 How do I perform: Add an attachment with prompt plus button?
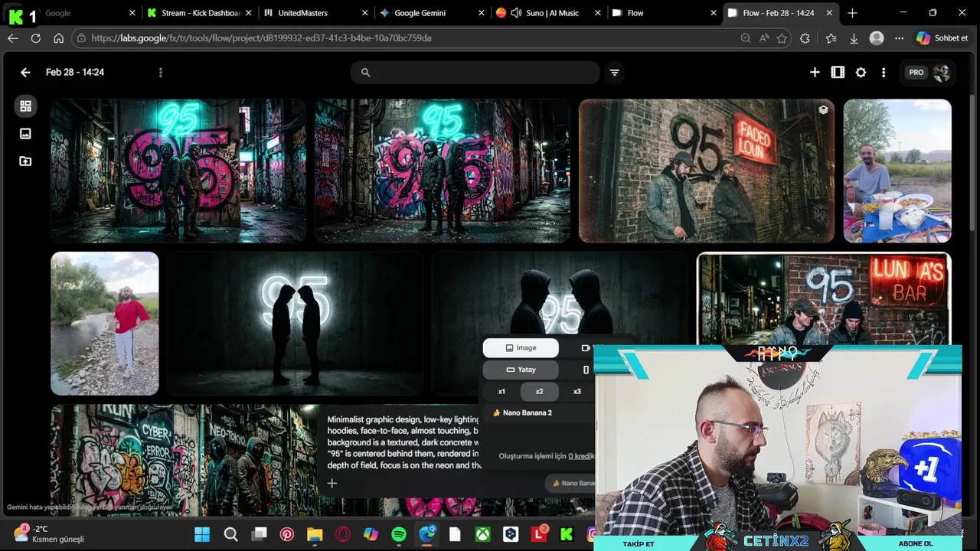pos(332,483)
